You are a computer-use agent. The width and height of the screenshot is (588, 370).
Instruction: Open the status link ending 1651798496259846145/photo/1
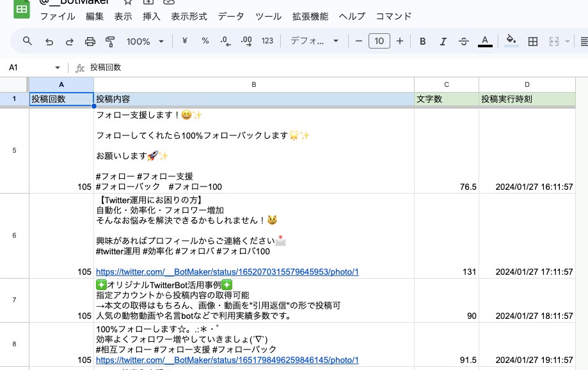coord(227,360)
